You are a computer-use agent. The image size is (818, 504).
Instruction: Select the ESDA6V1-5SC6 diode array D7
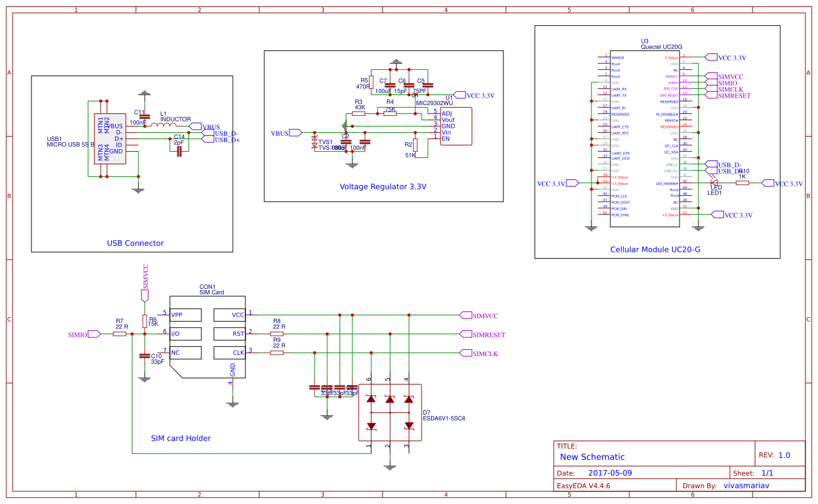tap(390, 412)
